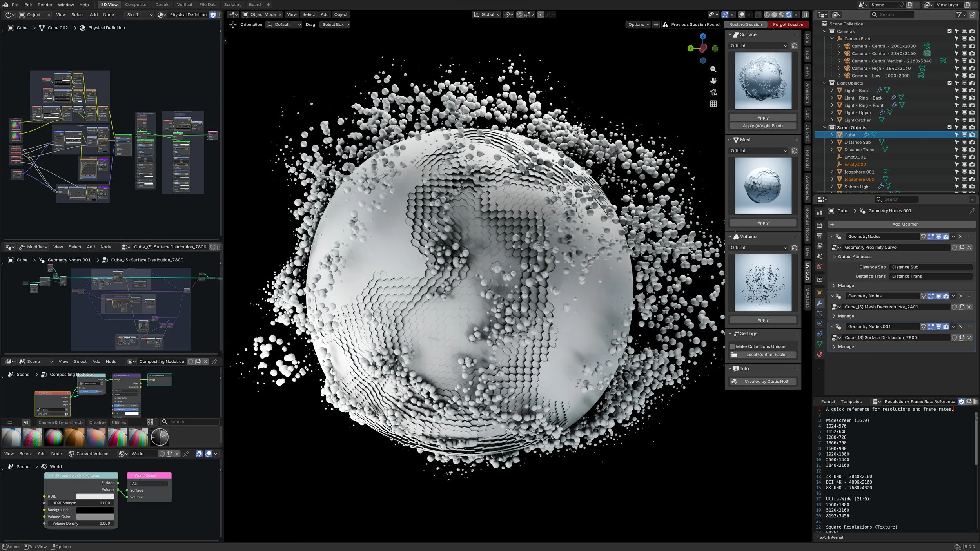Click the pan hand gizmo in viewport
The width and height of the screenshot is (980, 551).
[713, 81]
